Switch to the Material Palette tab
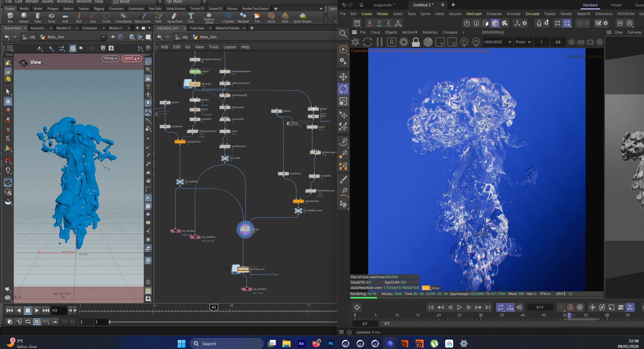644x349 pixels. 227,28
